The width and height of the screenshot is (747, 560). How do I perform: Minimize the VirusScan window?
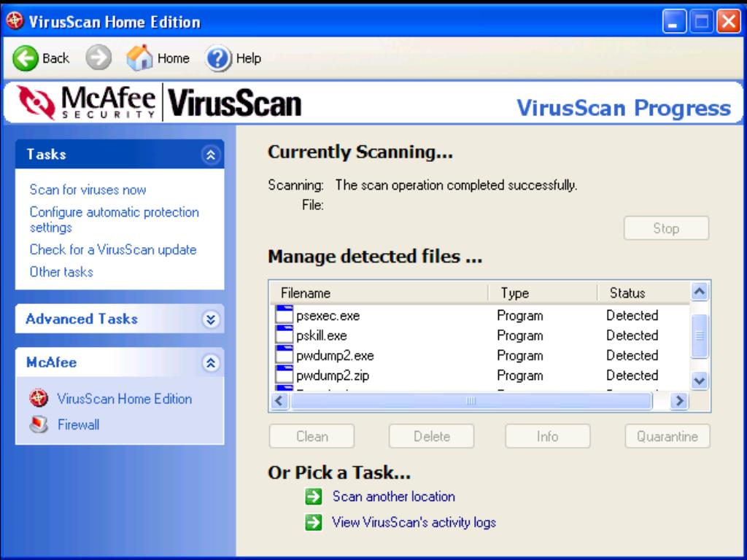pos(674,22)
